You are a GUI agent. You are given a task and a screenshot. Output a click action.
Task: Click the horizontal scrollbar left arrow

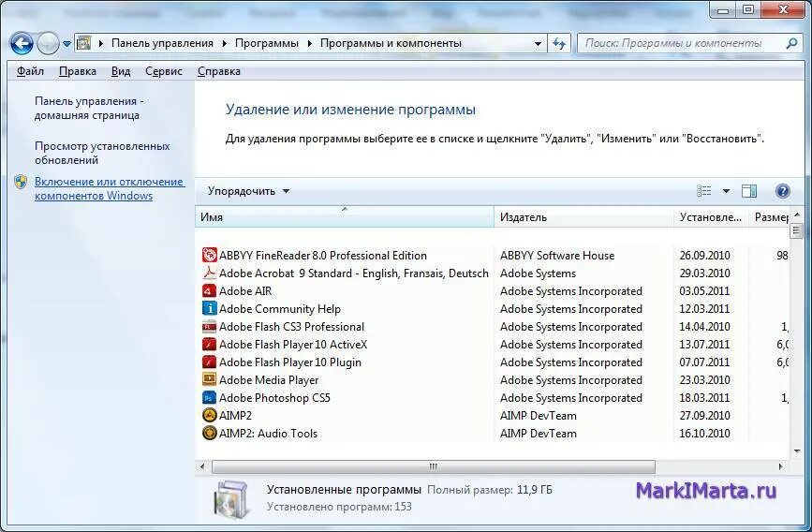[202, 466]
